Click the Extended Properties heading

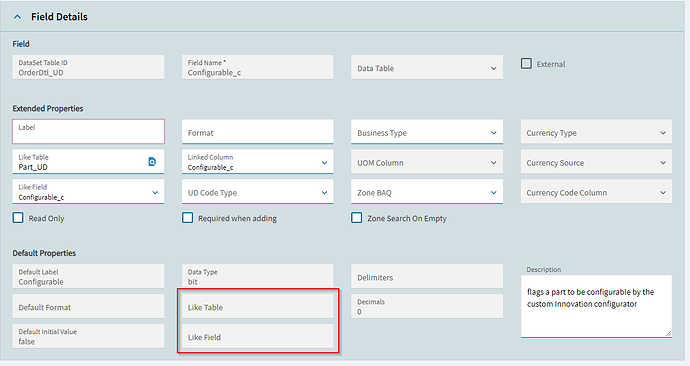[48, 108]
